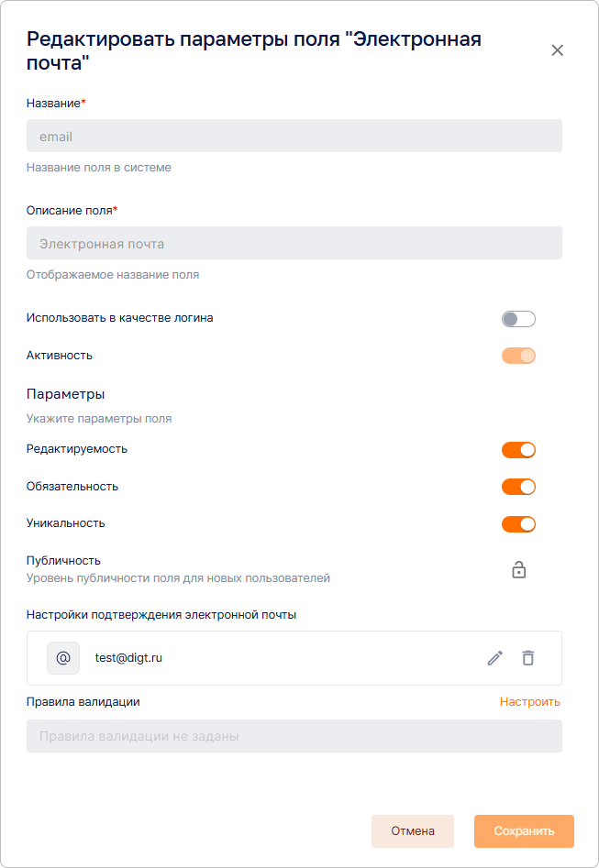Select the test@digt.ru email entry
599x868 pixels.
(128, 658)
